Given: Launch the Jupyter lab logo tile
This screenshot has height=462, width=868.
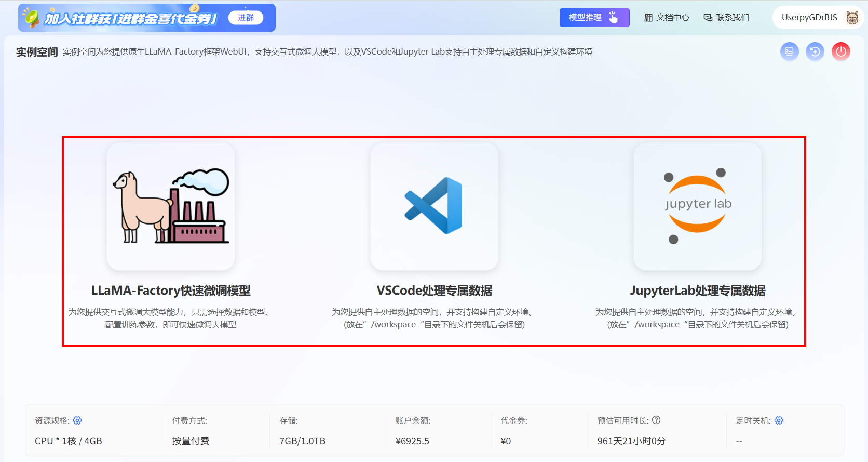Looking at the screenshot, I should point(697,206).
